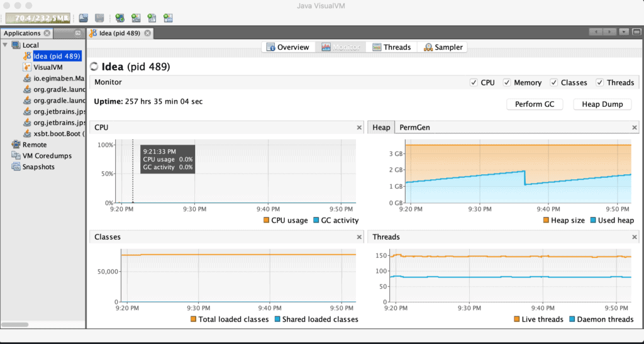Click the VM Coredumps icon in tree
The height and width of the screenshot is (344, 644).
coord(16,155)
